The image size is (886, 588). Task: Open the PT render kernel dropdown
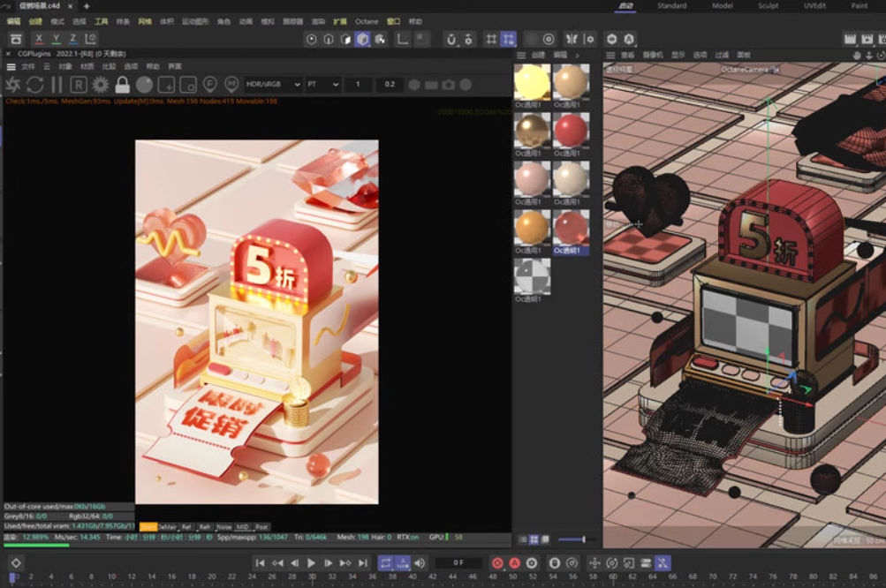pos(322,85)
